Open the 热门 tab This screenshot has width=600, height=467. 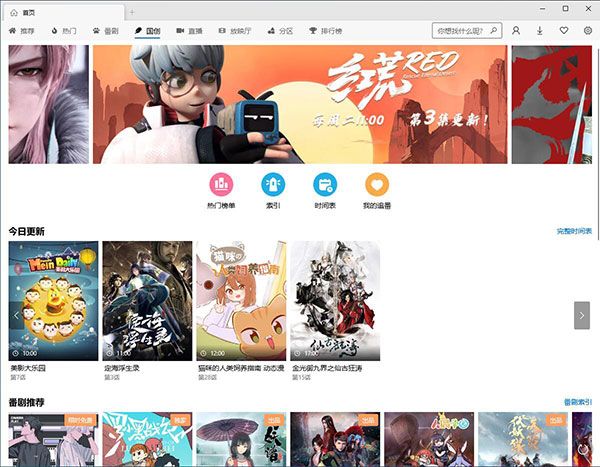point(64,31)
